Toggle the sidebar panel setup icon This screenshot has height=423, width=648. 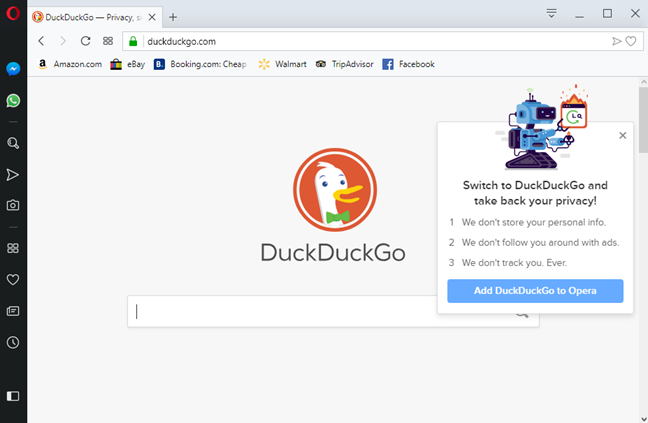pyautogui.click(x=13, y=396)
